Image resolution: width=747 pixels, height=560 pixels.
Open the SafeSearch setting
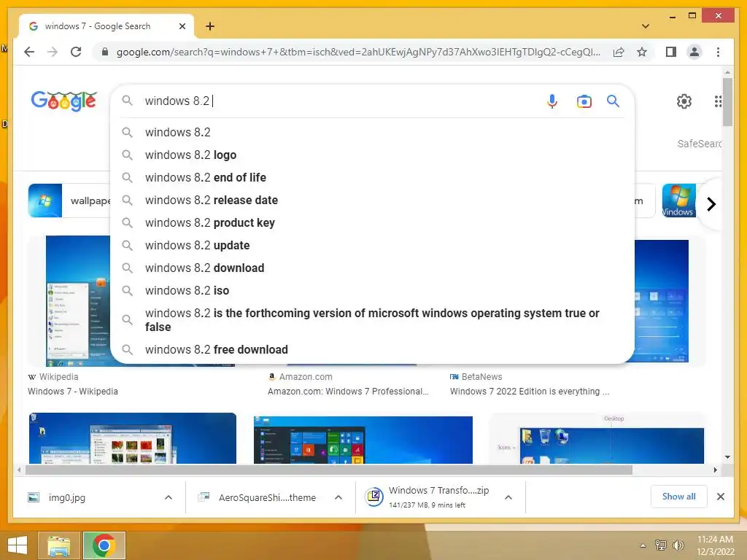pos(699,144)
